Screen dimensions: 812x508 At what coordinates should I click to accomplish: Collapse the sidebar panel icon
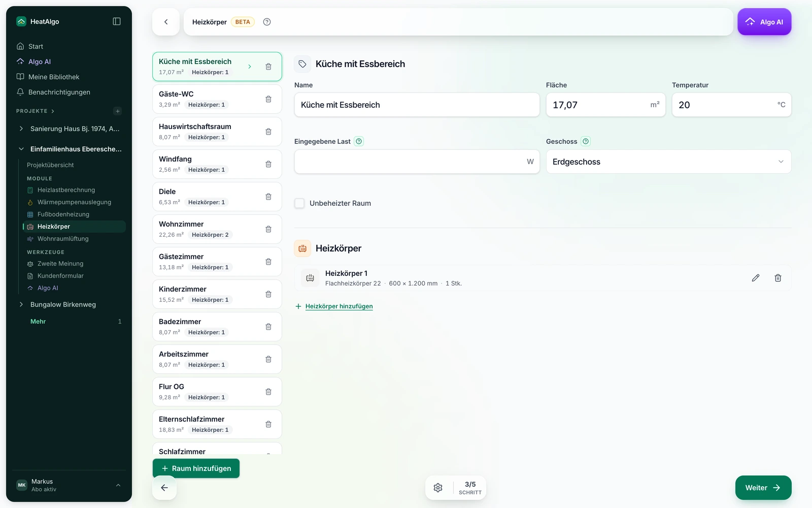117,21
